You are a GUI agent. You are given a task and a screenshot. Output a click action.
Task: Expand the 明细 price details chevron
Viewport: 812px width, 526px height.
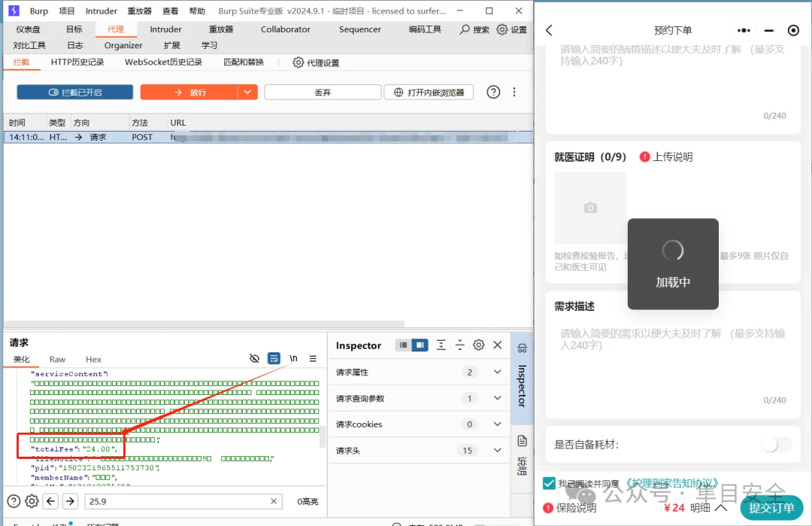point(721,508)
